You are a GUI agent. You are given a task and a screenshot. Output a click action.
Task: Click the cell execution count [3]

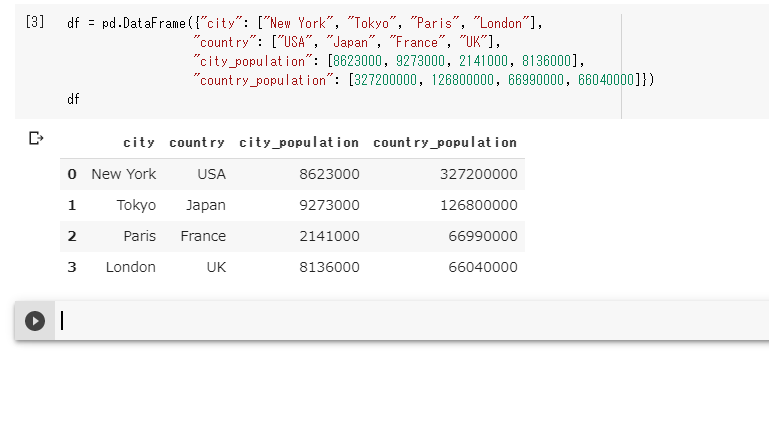pyautogui.click(x=35, y=22)
